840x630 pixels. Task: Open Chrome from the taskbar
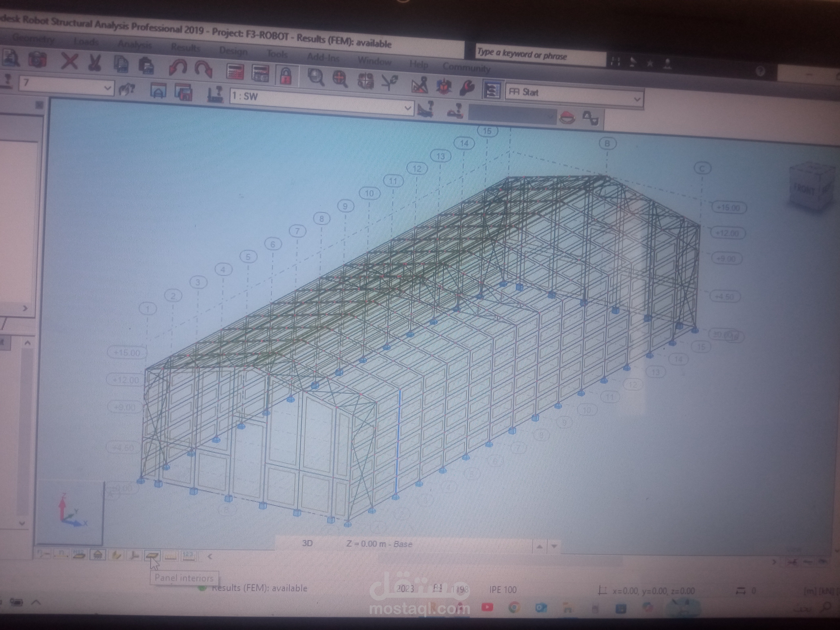pos(514,608)
